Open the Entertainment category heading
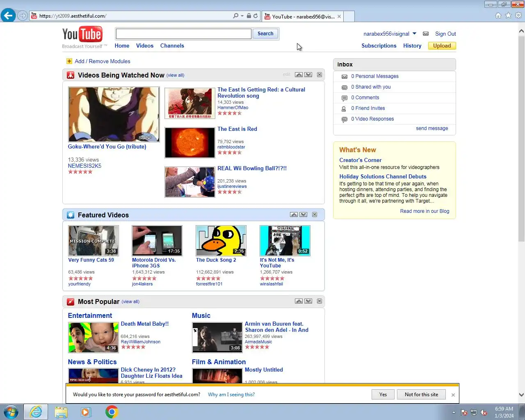Viewport: 525px width, 420px height. (x=90, y=315)
